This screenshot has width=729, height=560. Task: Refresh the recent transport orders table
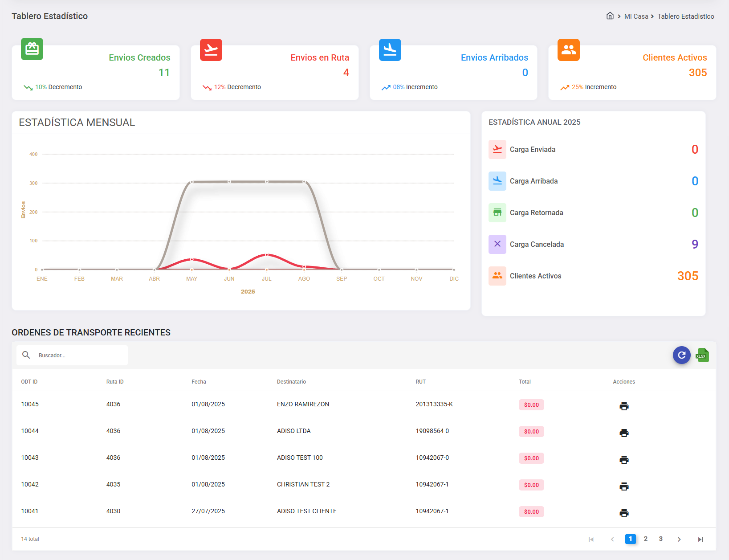coord(681,355)
